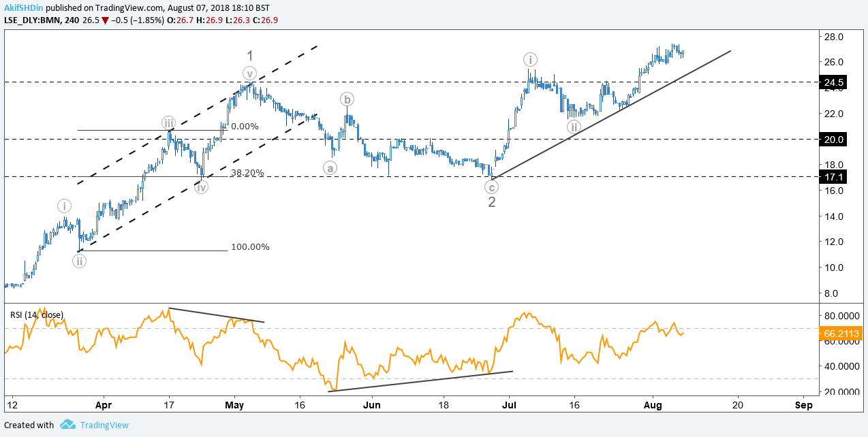Screen dimensions: 868x437
Task: Select the circled v wave marker
Action: point(250,74)
